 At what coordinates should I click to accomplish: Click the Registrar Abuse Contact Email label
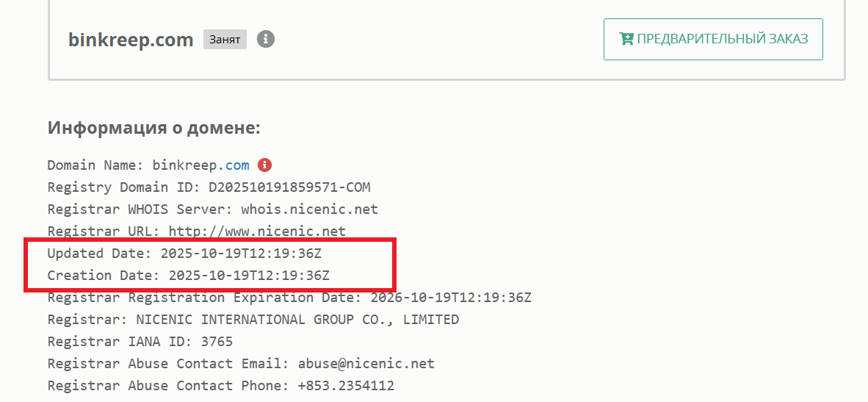tap(169, 364)
